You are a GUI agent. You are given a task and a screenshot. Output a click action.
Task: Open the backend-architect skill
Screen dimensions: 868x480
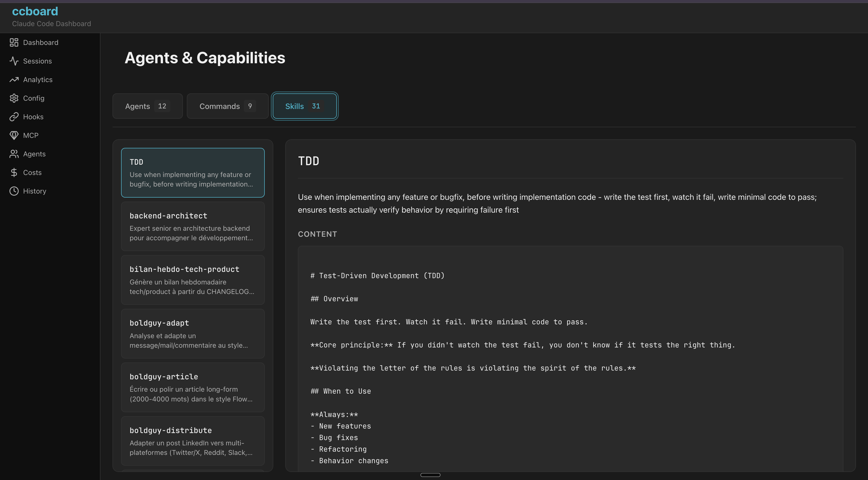point(192,226)
